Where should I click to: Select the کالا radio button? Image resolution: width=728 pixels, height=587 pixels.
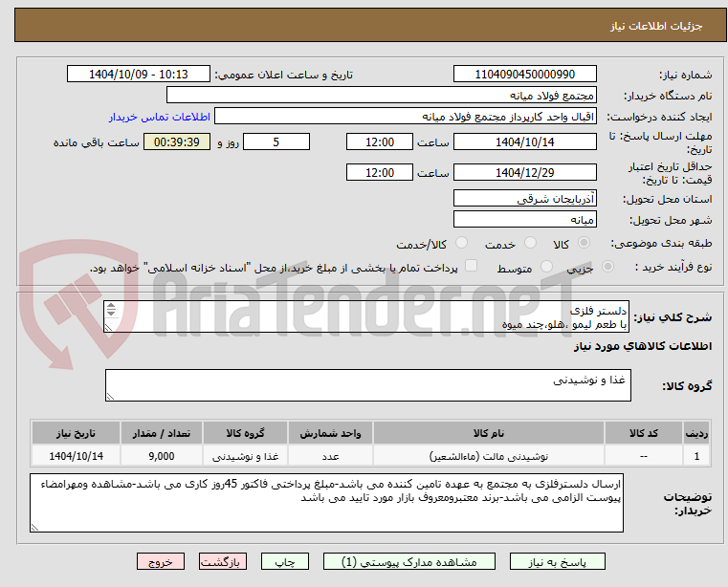point(585,243)
